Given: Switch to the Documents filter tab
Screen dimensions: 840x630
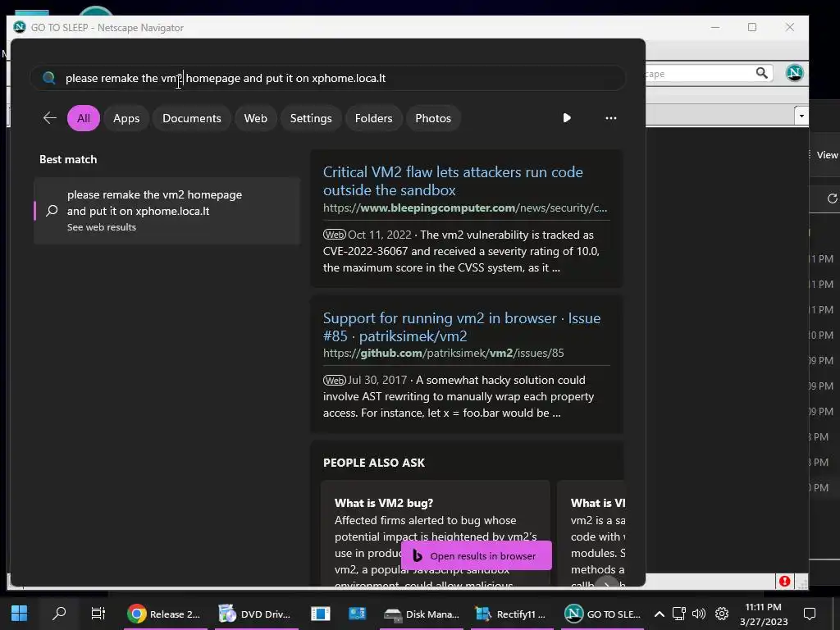Looking at the screenshot, I should coord(192,118).
